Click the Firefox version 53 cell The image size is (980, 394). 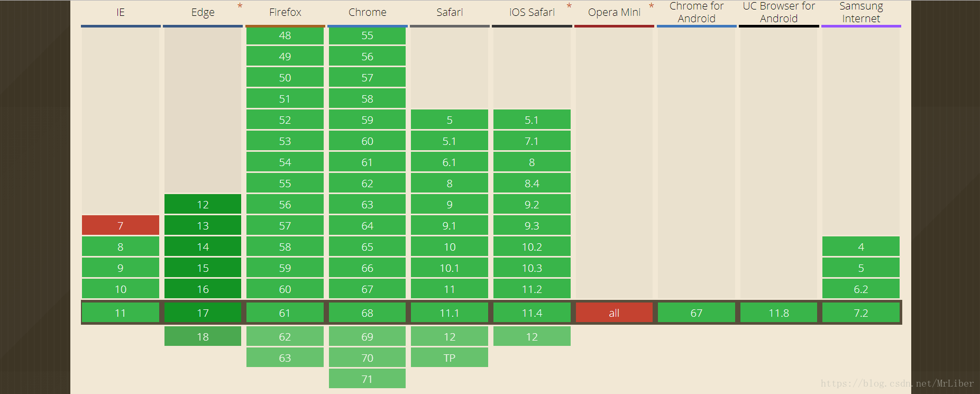coord(285,141)
